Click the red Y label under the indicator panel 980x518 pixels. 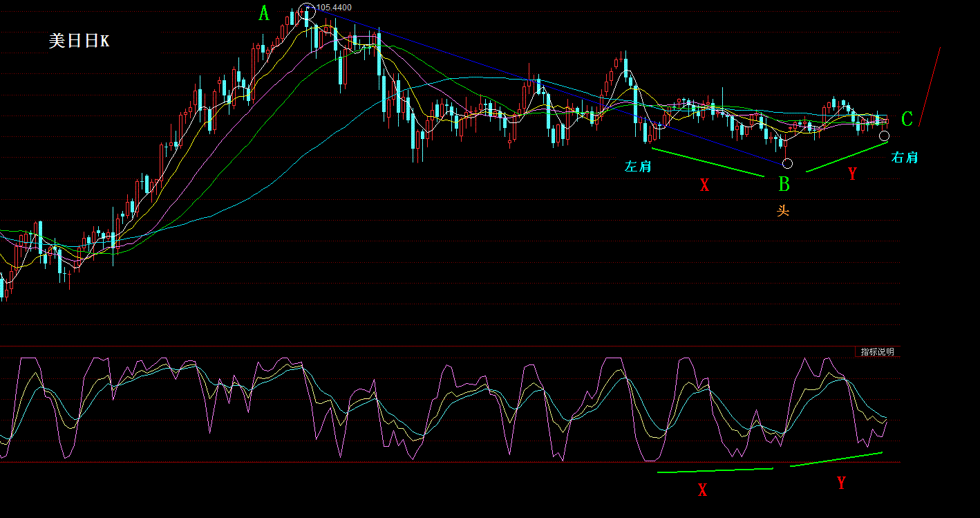[x=841, y=483]
